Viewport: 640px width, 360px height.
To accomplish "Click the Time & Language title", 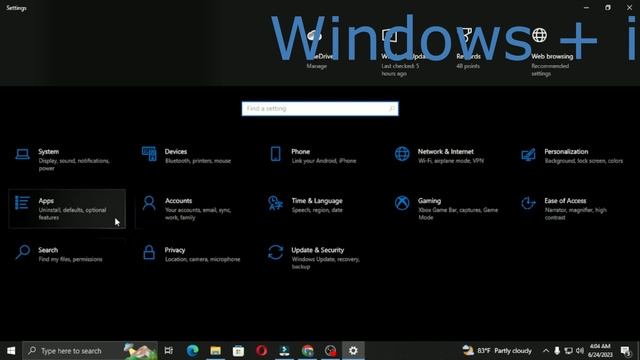I will click(317, 201).
